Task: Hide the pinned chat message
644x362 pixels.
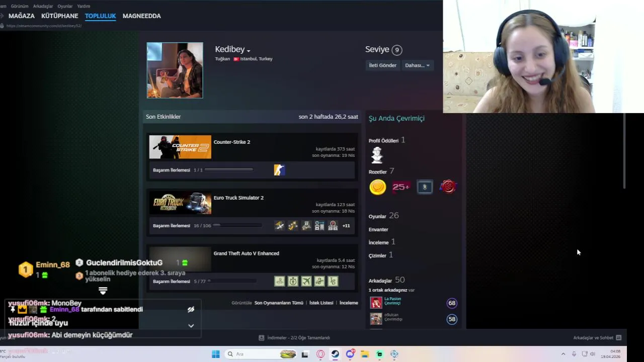Action: point(191,310)
